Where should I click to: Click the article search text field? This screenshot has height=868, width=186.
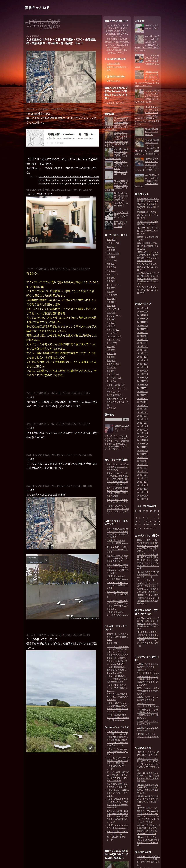(113, 420)
